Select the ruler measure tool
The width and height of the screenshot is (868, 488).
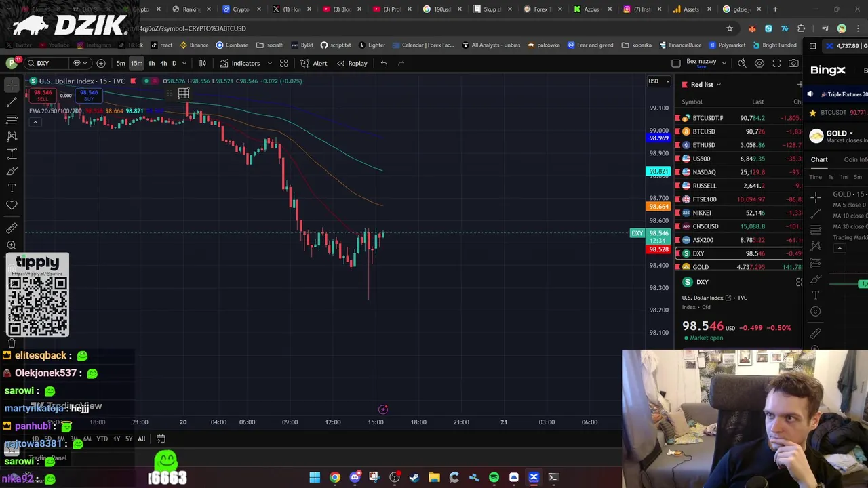(x=12, y=228)
